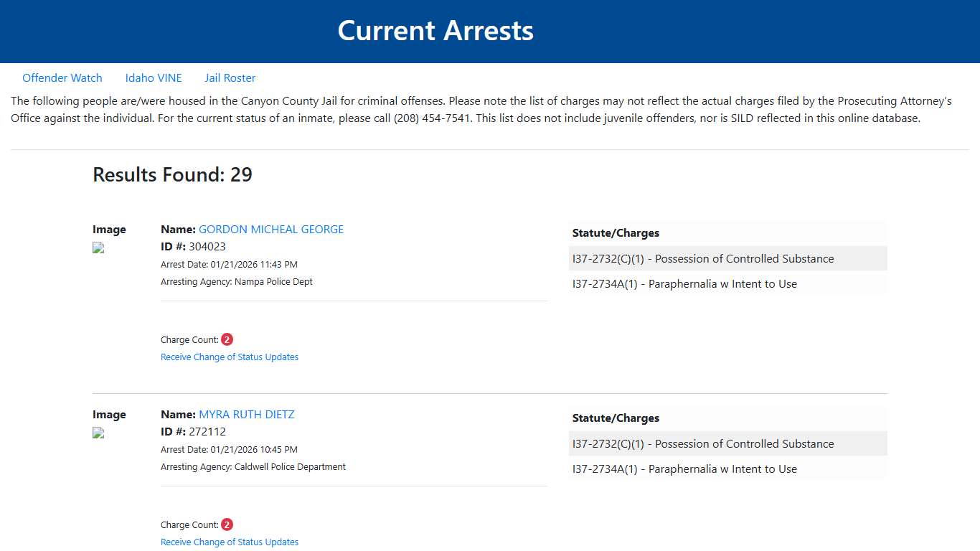
Task: Click the red charge count badge showing 2 for GORDON
Action: tap(227, 339)
